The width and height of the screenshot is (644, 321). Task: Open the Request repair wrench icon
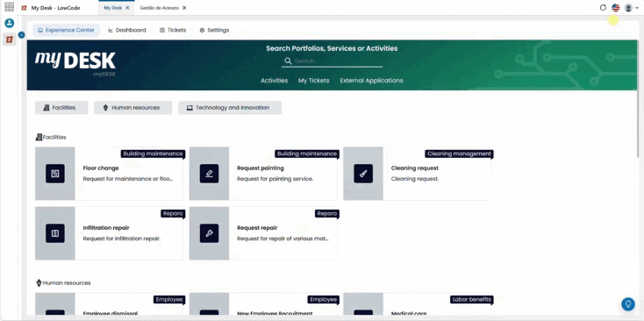209,233
